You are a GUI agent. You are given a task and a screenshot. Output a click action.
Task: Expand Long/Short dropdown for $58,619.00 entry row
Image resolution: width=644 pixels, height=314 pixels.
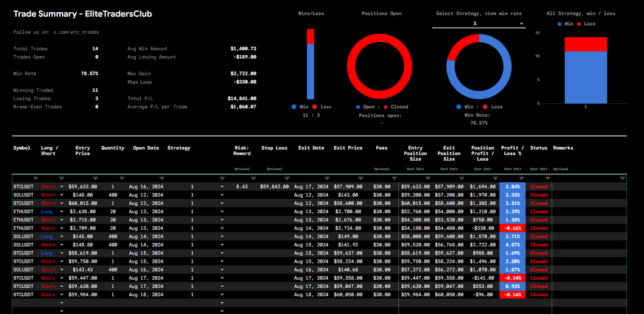pos(61,253)
